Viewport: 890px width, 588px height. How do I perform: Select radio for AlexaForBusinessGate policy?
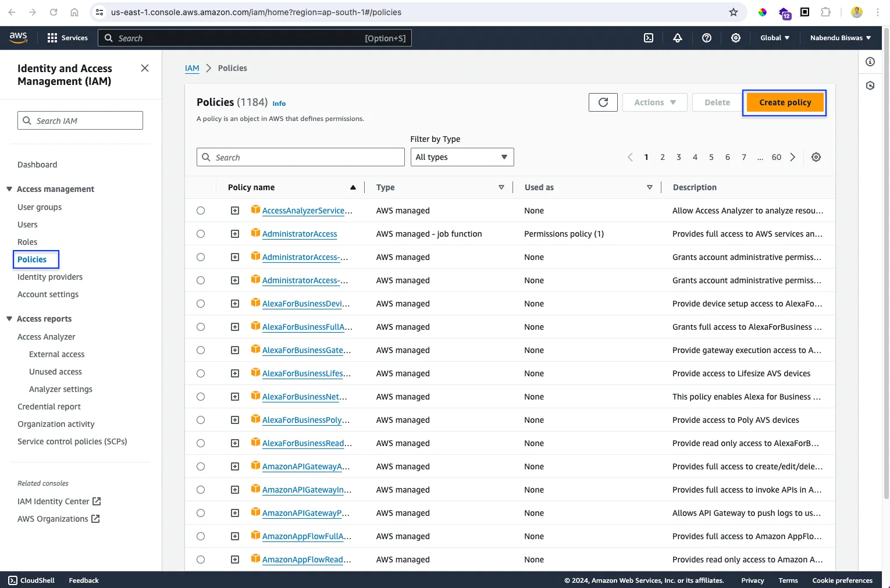(201, 350)
